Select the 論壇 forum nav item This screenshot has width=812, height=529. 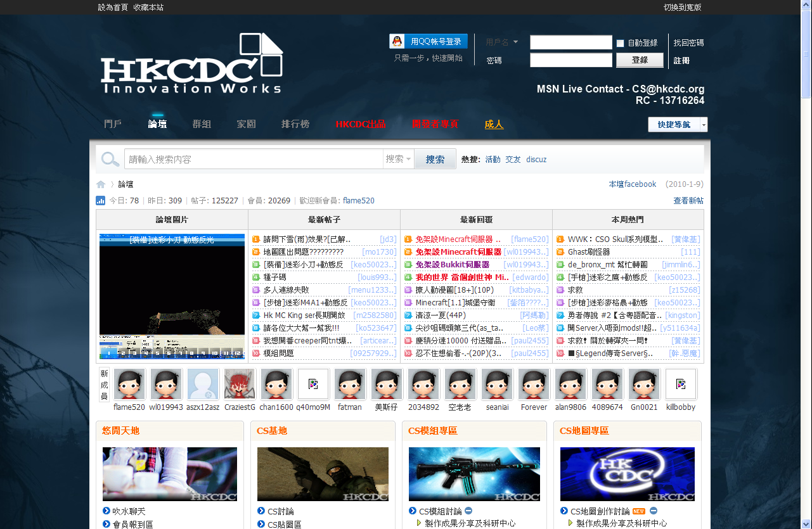coord(157,124)
